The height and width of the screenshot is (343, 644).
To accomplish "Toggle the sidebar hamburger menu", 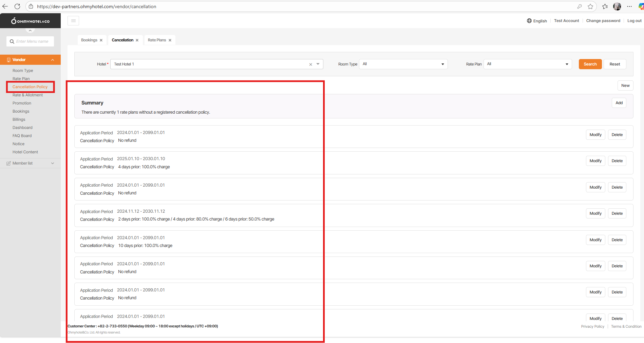I will 73,21.
